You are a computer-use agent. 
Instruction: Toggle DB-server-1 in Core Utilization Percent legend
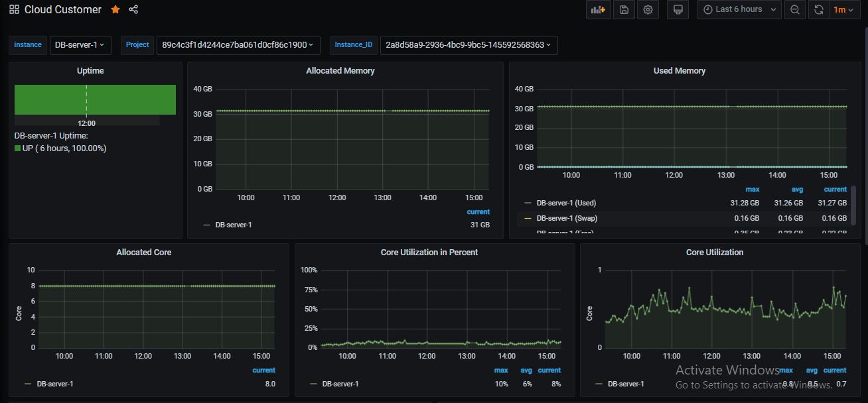(x=340, y=384)
